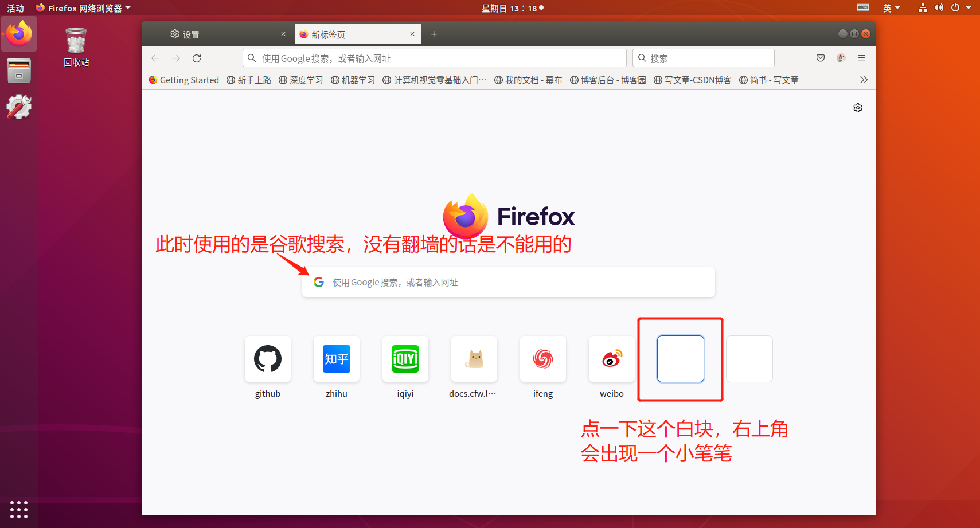Viewport: 980px width, 528px height.
Task: Reload the current page
Action: 197,58
